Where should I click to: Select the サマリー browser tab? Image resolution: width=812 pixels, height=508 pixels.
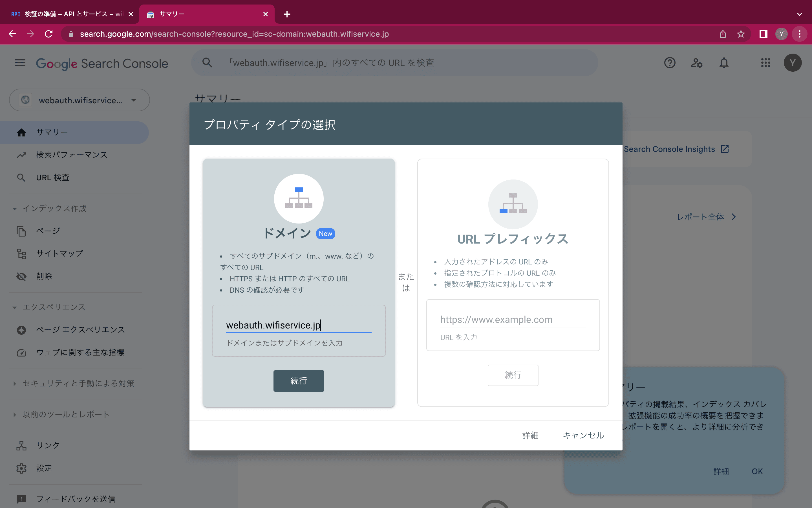click(x=206, y=14)
